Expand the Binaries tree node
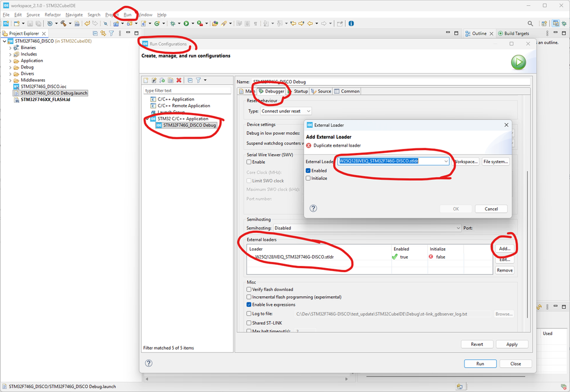This screenshot has height=392, width=570. [10, 47]
